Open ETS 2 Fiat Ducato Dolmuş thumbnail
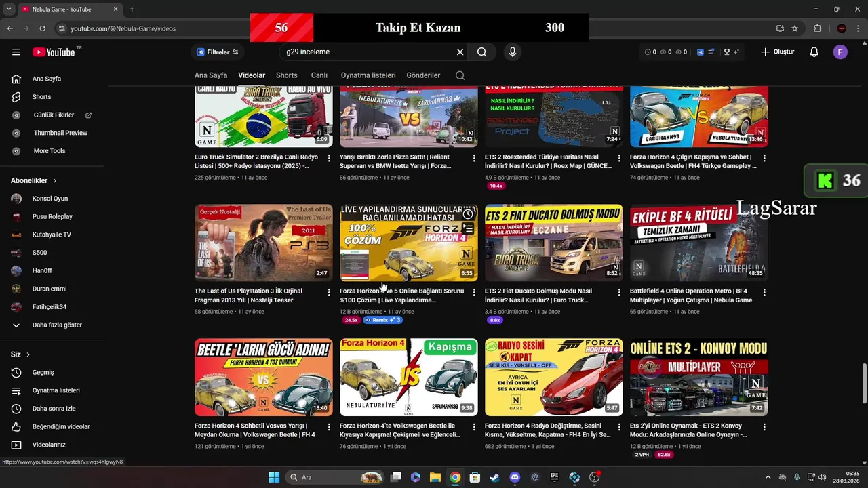The image size is (868, 488). coord(554,243)
